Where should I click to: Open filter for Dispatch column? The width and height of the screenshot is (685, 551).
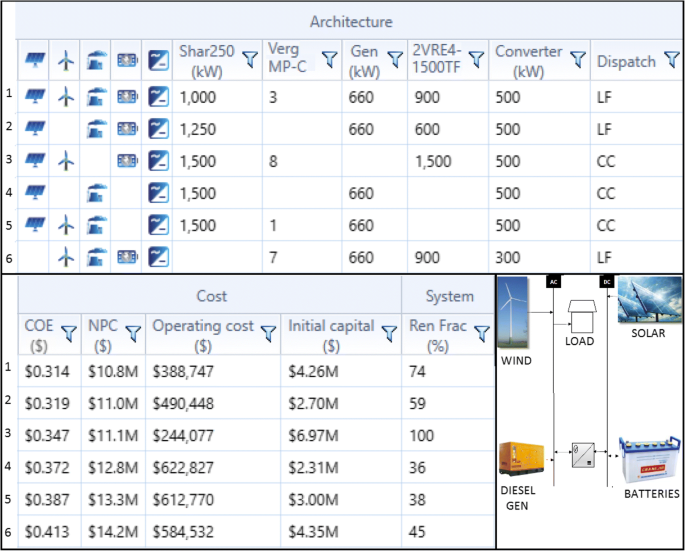click(x=673, y=62)
